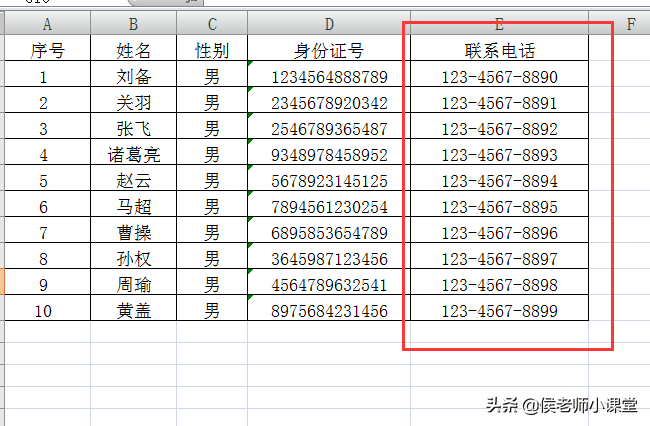Select column A header

[47, 23]
